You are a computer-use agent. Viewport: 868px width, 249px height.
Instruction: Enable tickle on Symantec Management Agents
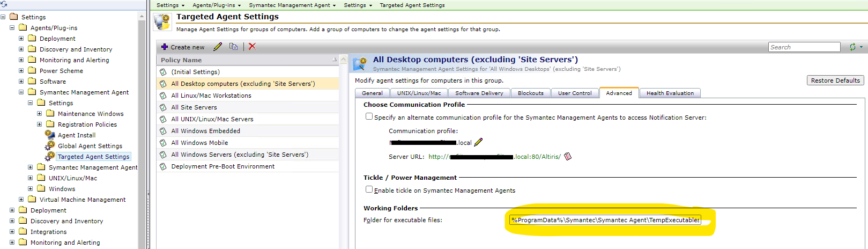tap(369, 189)
